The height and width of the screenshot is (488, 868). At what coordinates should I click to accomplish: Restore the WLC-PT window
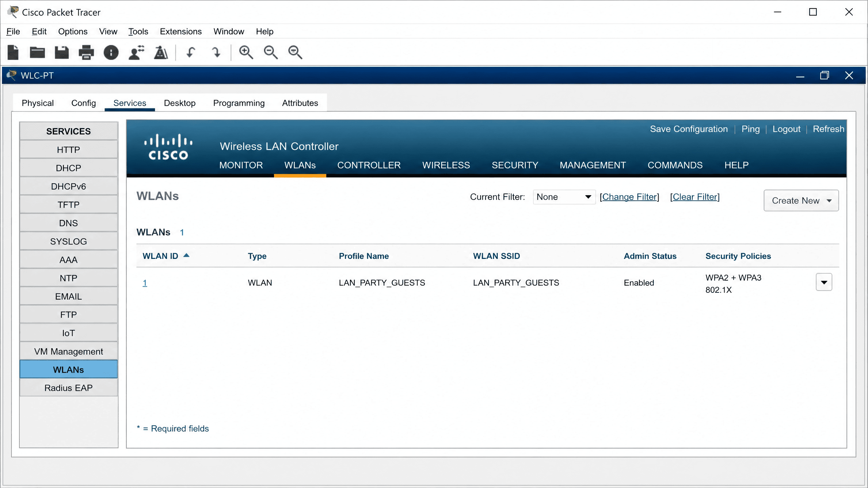pos(824,75)
